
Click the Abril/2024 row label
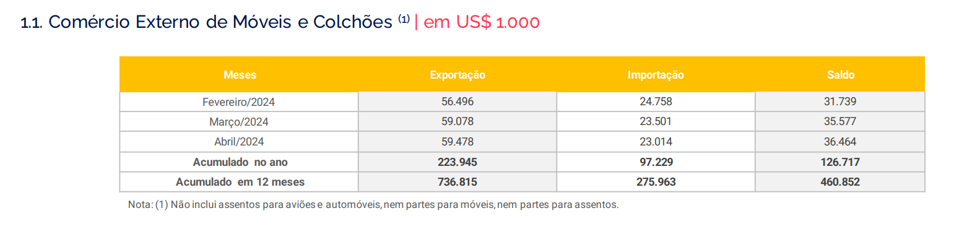pos(238,142)
